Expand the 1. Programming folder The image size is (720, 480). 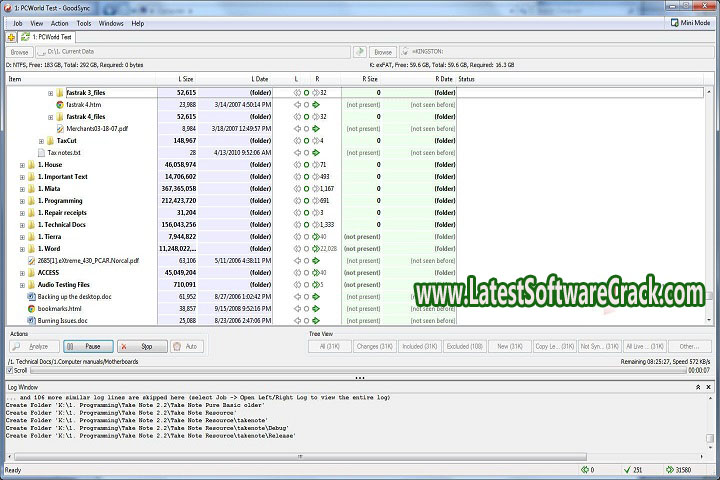point(22,201)
